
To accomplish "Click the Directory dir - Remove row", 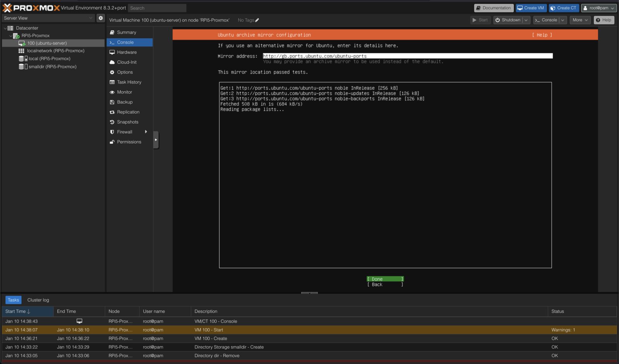I will point(309,355).
